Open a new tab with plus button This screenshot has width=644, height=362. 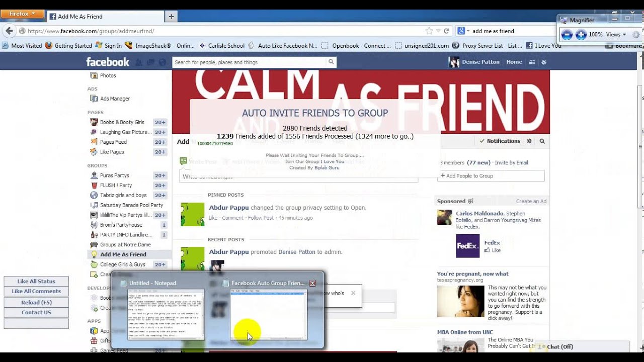pos(171,17)
